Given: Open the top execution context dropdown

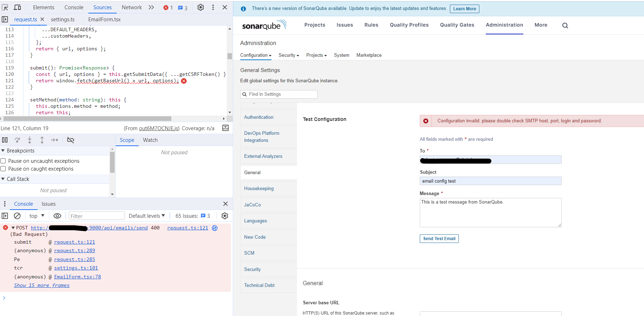Looking at the screenshot, I should (x=37, y=216).
